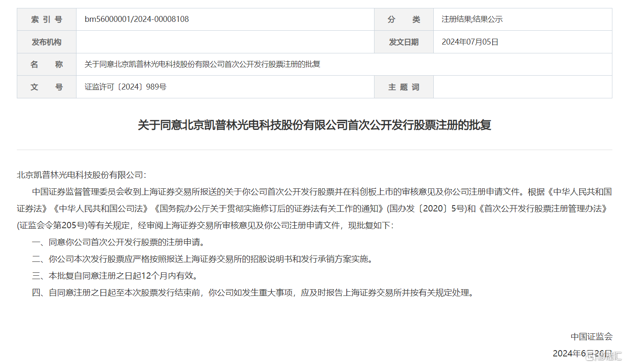Click item 一、同意你公司首次公开发行股票的注册申请

pos(119,242)
